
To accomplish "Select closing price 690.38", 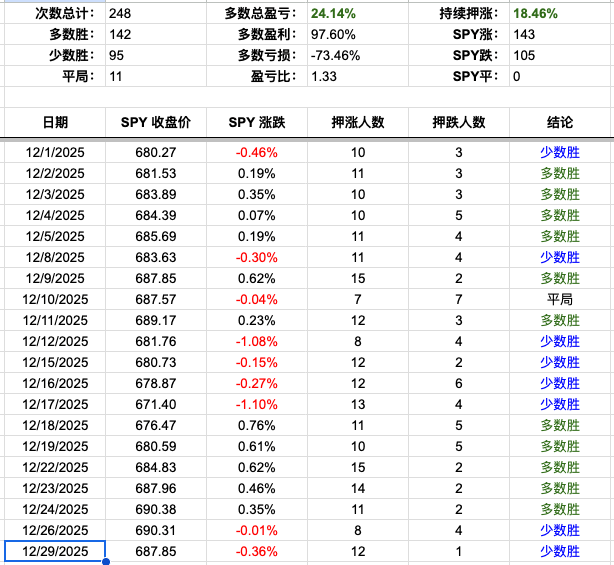I will tap(156, 509).
